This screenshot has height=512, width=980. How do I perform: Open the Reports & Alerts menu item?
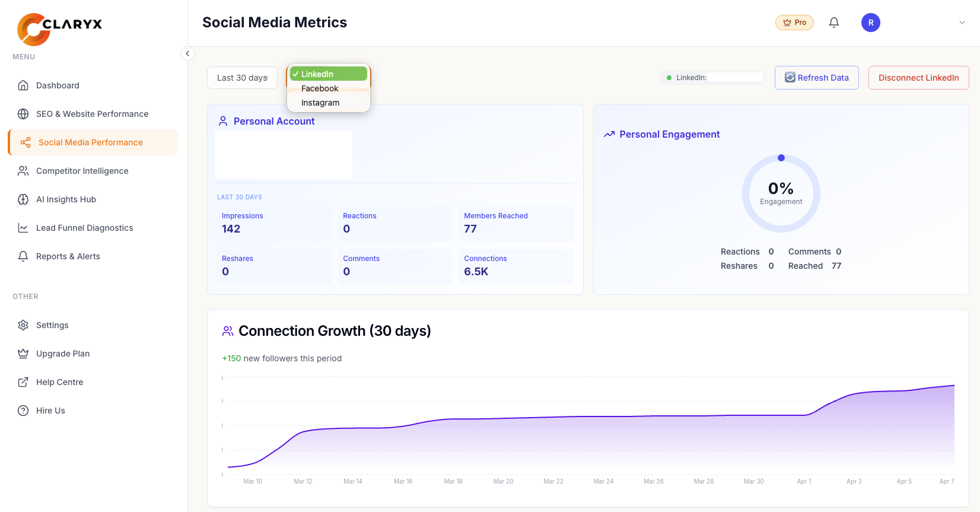[x=68, y=256]
